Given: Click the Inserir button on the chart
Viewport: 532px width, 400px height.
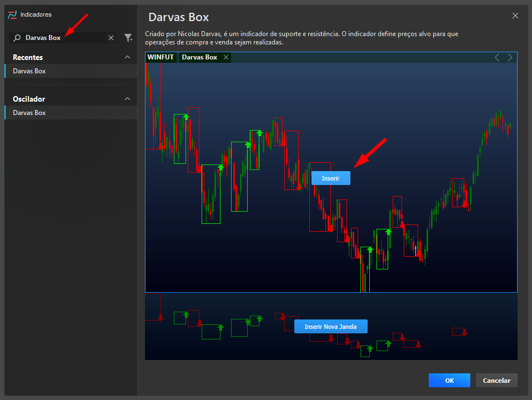Looking at the screenshot, I should click(x=330, y=178).
